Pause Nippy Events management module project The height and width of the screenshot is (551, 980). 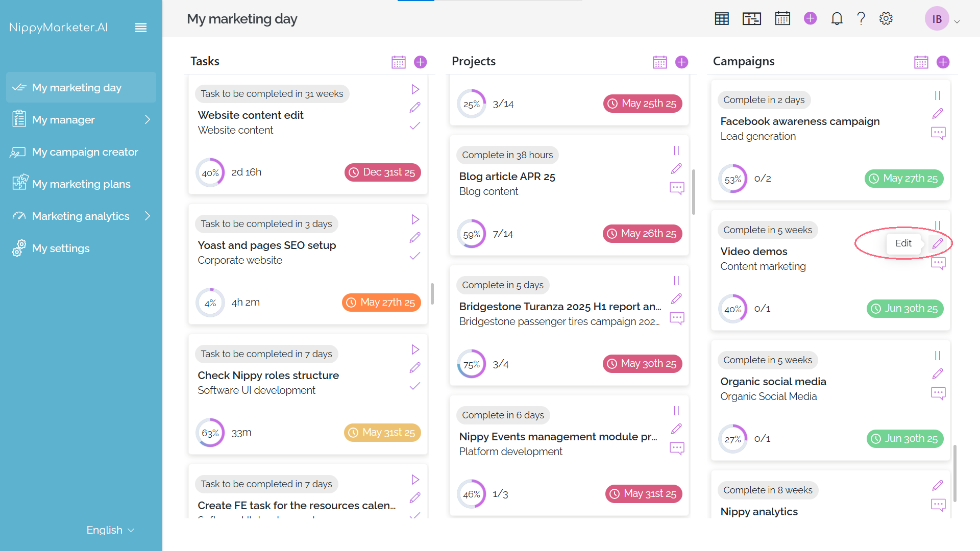(x=676, y=411)
